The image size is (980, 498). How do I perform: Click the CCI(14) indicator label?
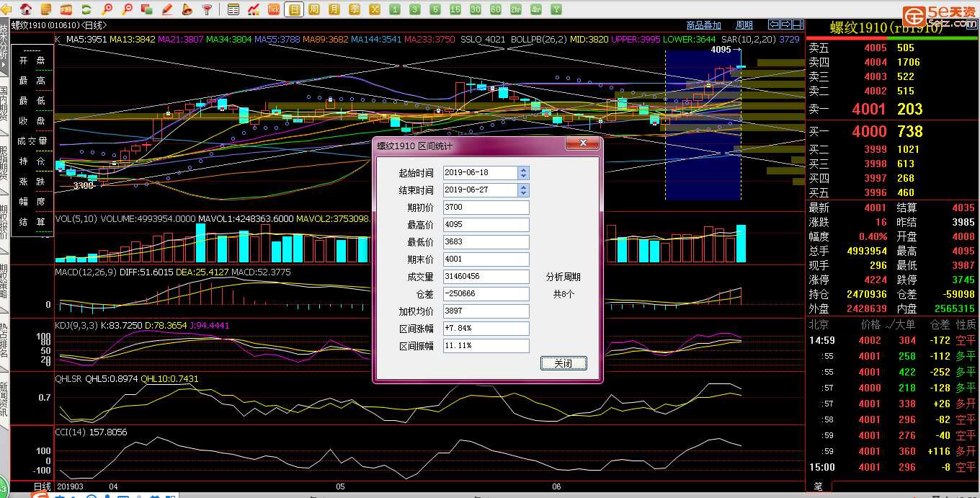(71, 432)
